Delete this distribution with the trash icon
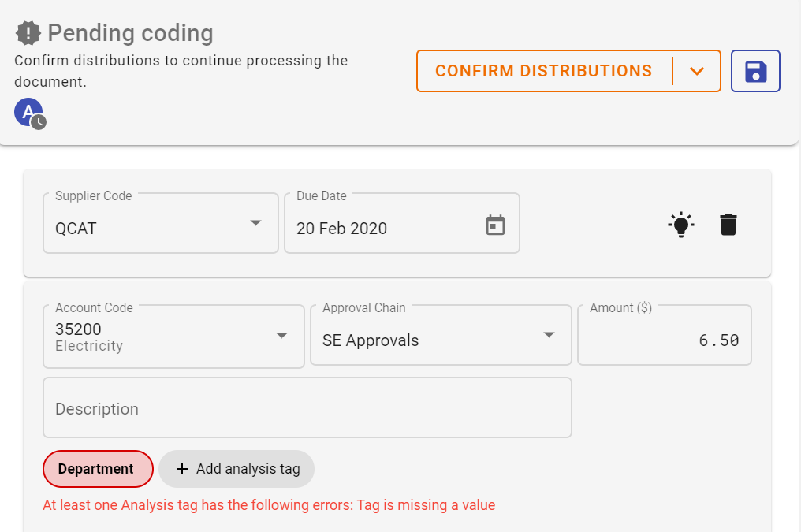801x532 pixels. tap(728, 224)
